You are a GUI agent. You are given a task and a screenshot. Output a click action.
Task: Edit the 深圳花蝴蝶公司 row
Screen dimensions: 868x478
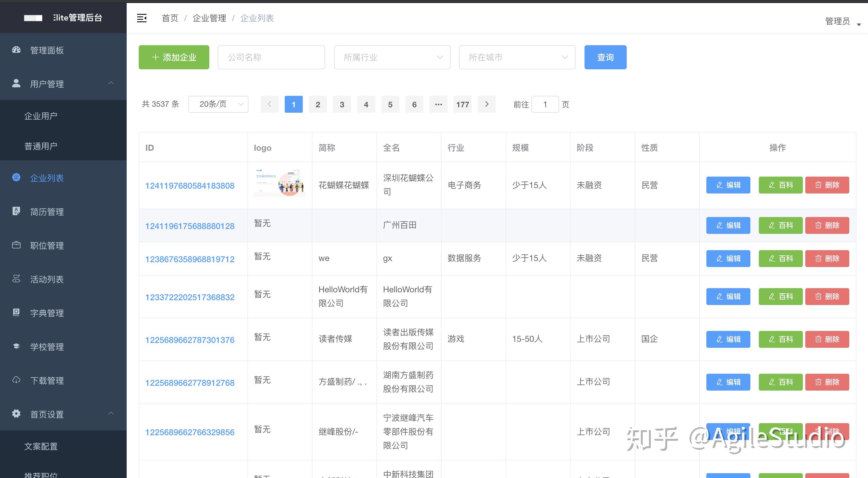[x=728, y=185]
